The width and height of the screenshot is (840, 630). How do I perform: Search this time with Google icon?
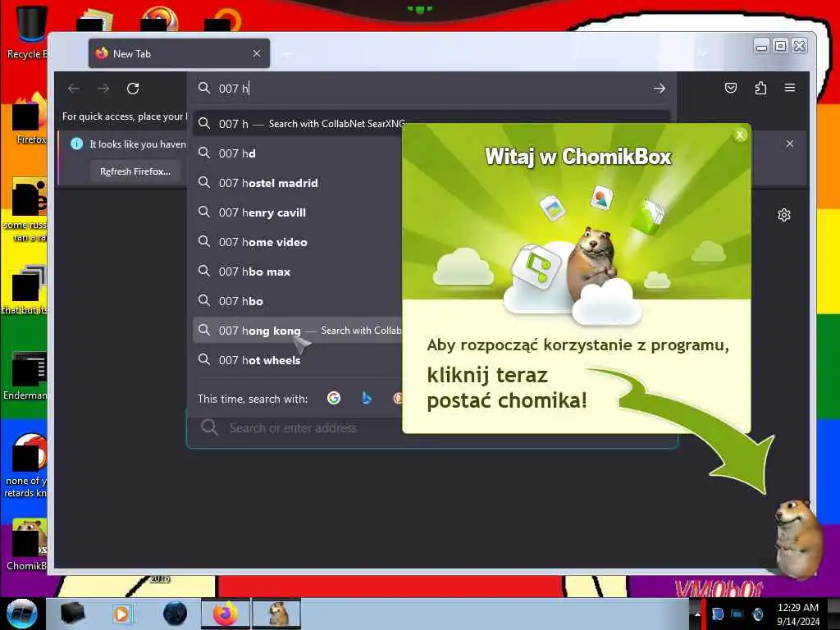point(334,398)
